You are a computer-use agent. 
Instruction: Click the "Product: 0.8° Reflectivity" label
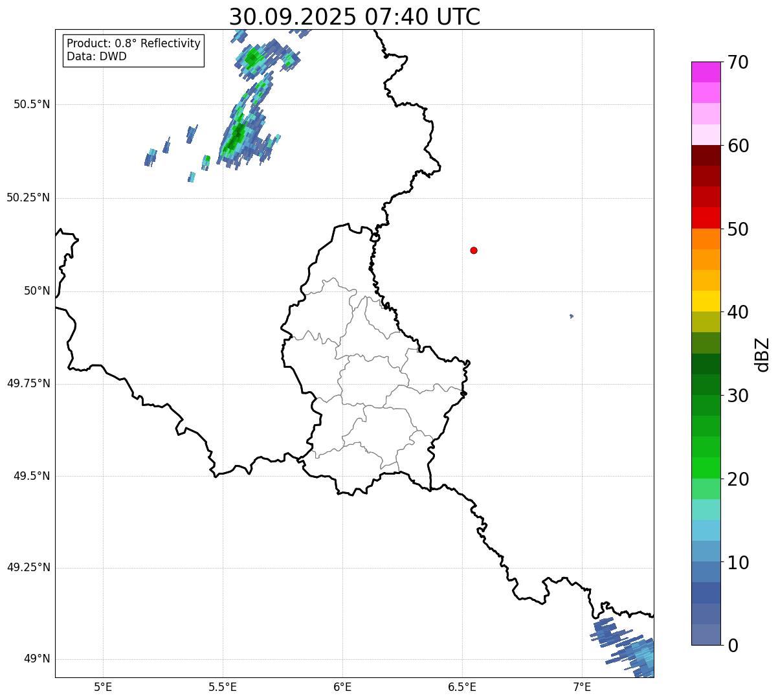click(134, 43)
